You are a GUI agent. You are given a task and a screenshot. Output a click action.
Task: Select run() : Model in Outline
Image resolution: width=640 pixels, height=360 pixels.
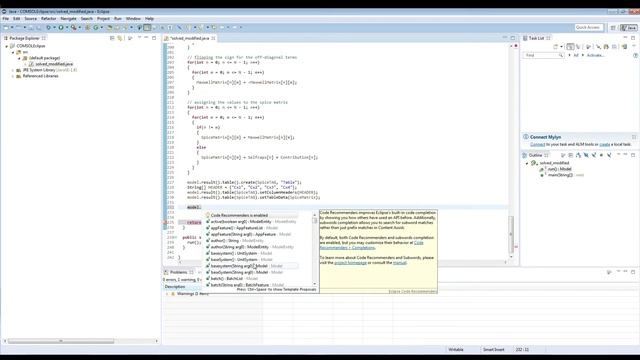coord(560,169)
